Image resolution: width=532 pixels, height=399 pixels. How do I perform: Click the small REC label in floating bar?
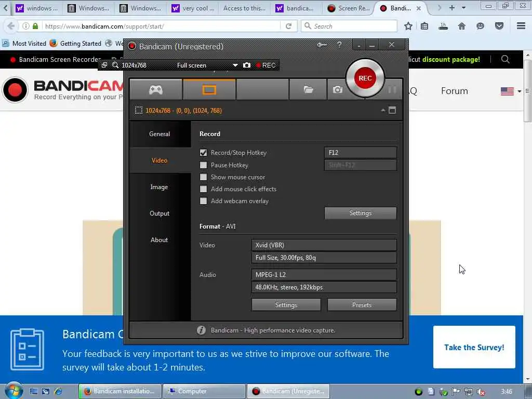coord(265,65)
